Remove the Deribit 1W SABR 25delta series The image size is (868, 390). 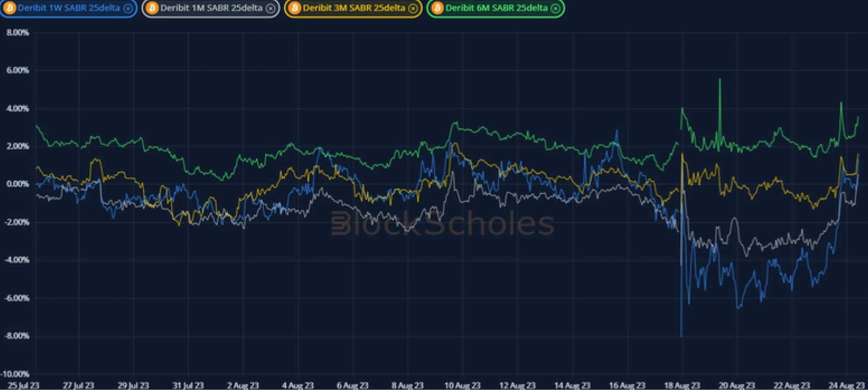128,8
